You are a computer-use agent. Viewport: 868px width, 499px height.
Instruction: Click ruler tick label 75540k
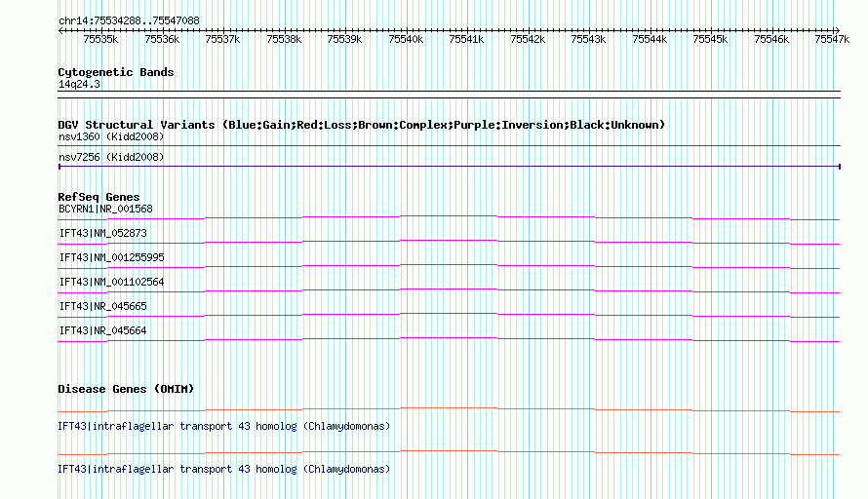point(406,39)
